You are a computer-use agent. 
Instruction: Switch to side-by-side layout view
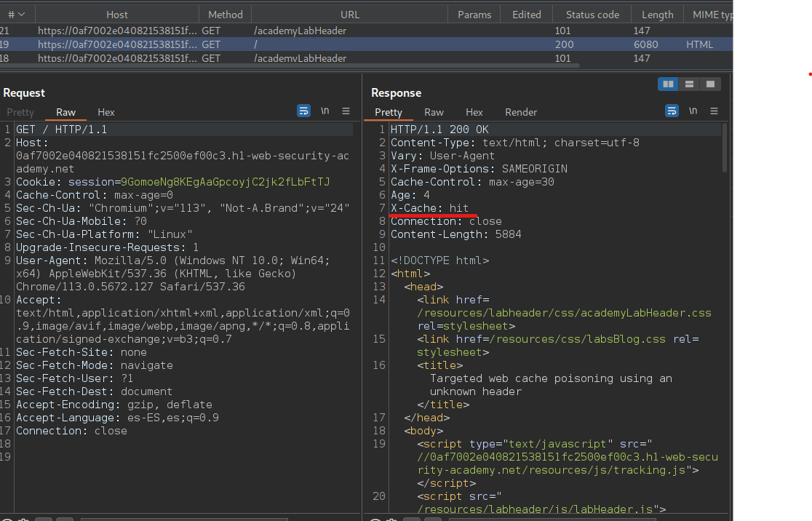[x=667, y=84]
